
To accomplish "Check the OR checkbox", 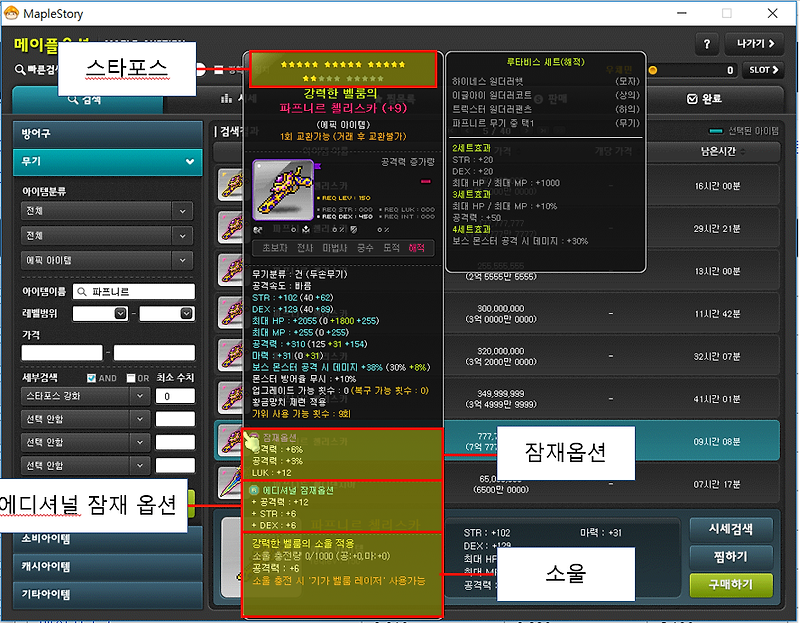I will point(131,378).
